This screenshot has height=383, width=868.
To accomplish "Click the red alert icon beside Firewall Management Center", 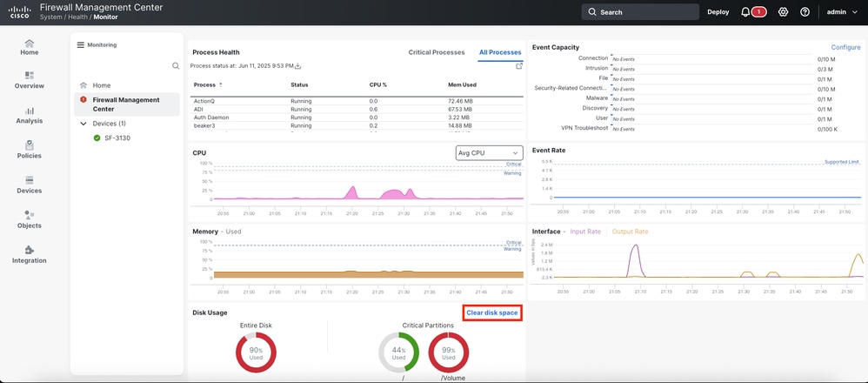I will point(83,100).
